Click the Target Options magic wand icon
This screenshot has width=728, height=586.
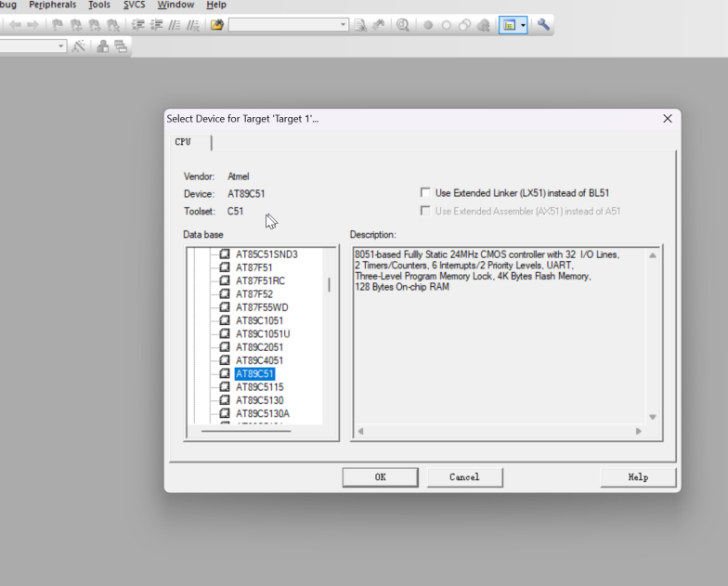point(78,46)
